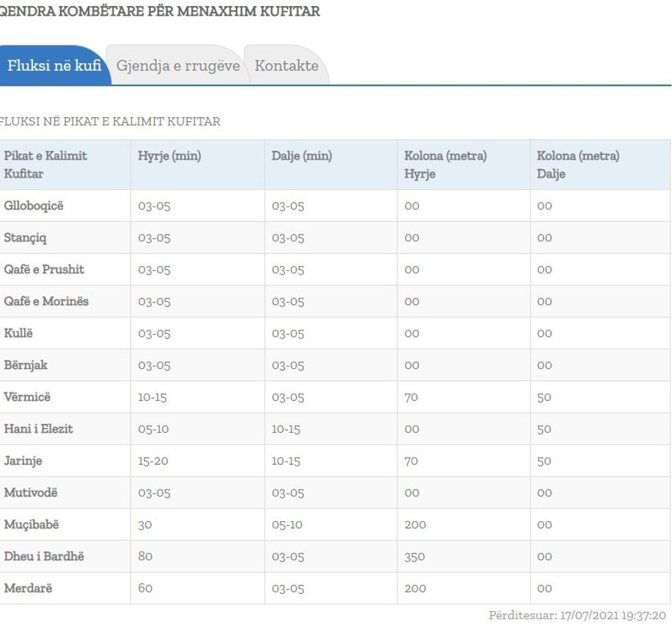Click Jarinje entry time 15-20
Screen dimensions: 672x624
pyautogui.click(x=153, y=461)
